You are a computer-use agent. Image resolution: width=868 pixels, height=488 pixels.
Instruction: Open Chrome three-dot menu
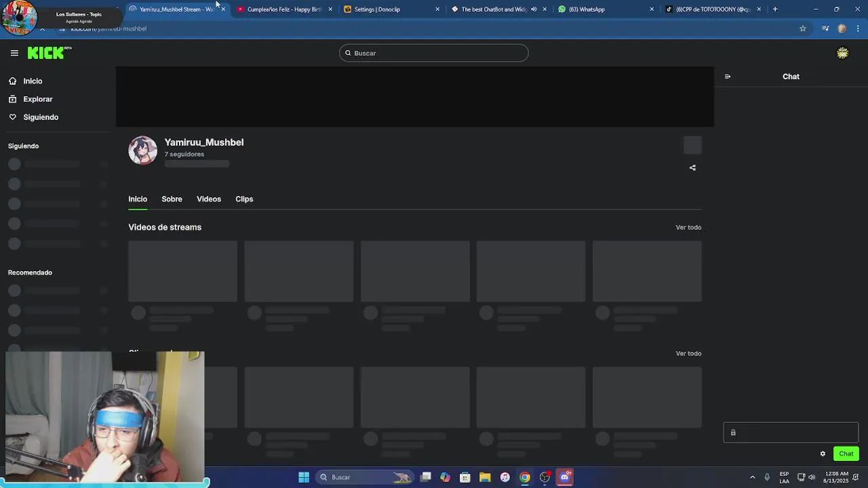pyautogui.click(x=859, y=28)
